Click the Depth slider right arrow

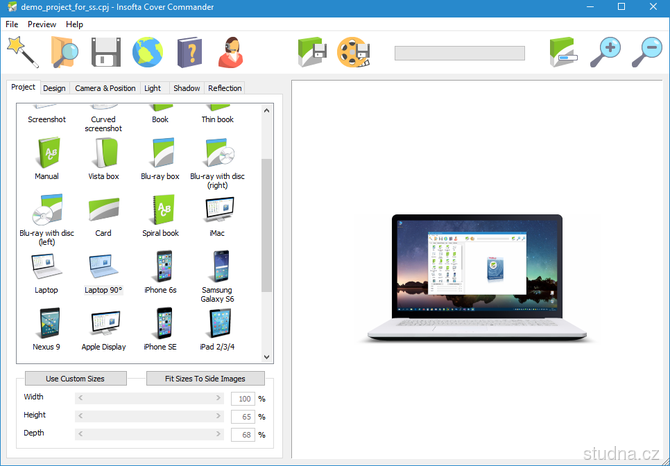[x=218, y=434]
